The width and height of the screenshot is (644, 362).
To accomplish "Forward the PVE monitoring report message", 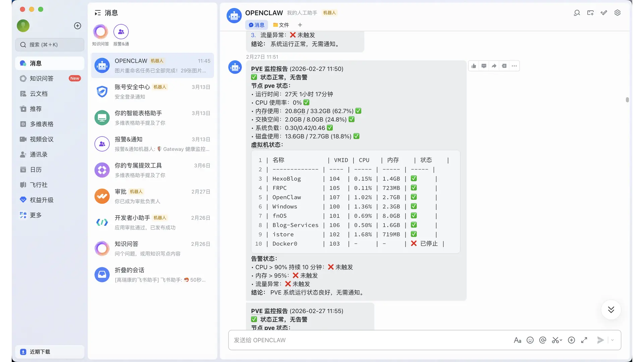I will point(494,66).
